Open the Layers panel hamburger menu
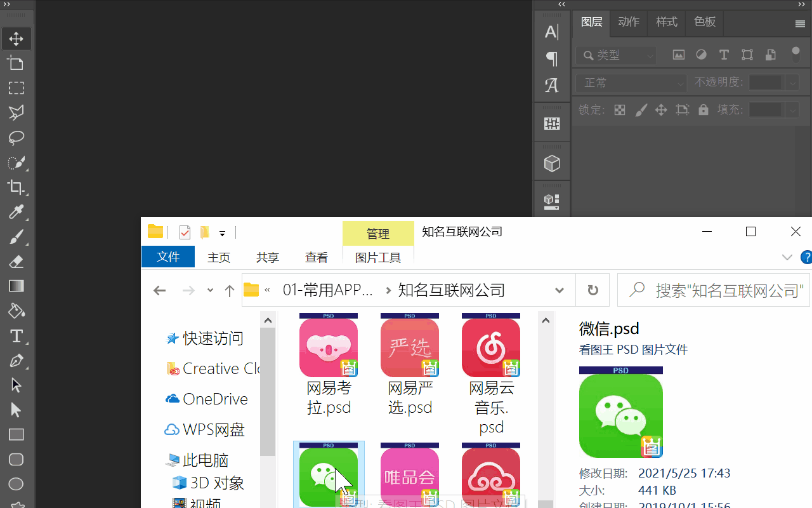This screenshot has height=508, width=812. [800, 23]
